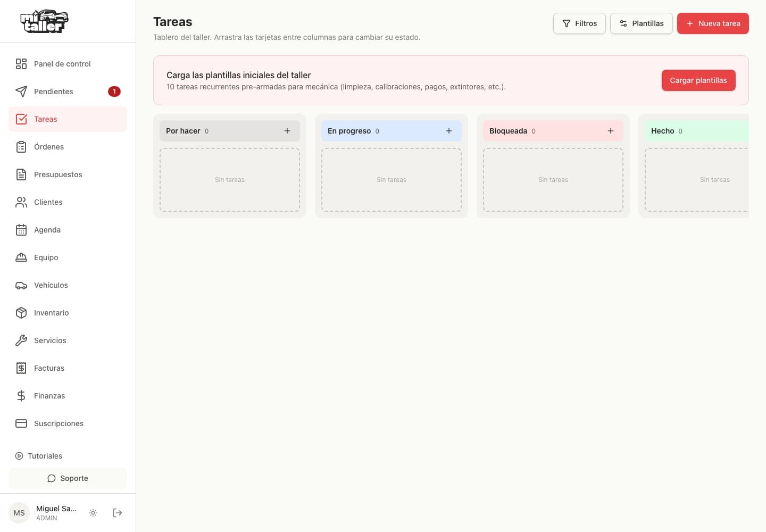
Task: Click the Clientes people icon
Action: [x=21, y=202]
